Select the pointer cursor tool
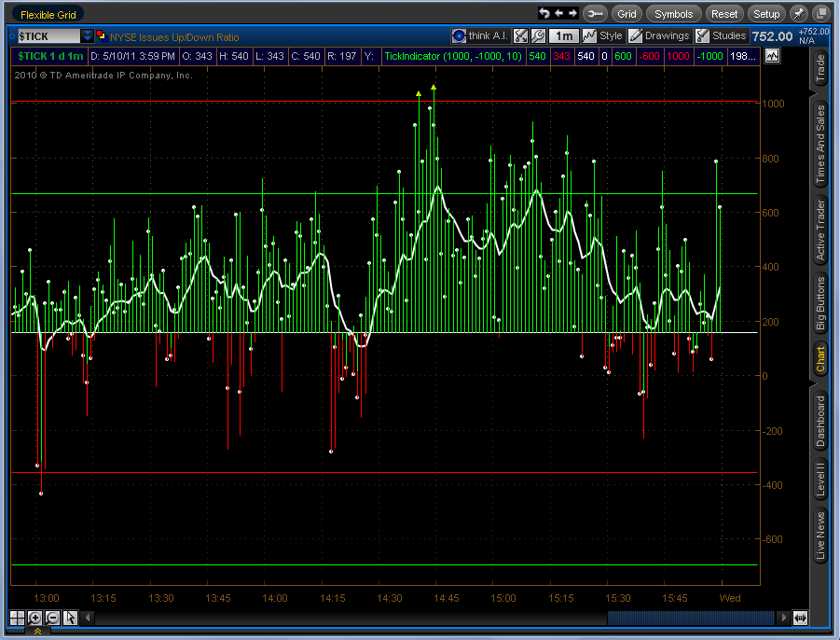The image size is (840, 640). click(70, 618)
